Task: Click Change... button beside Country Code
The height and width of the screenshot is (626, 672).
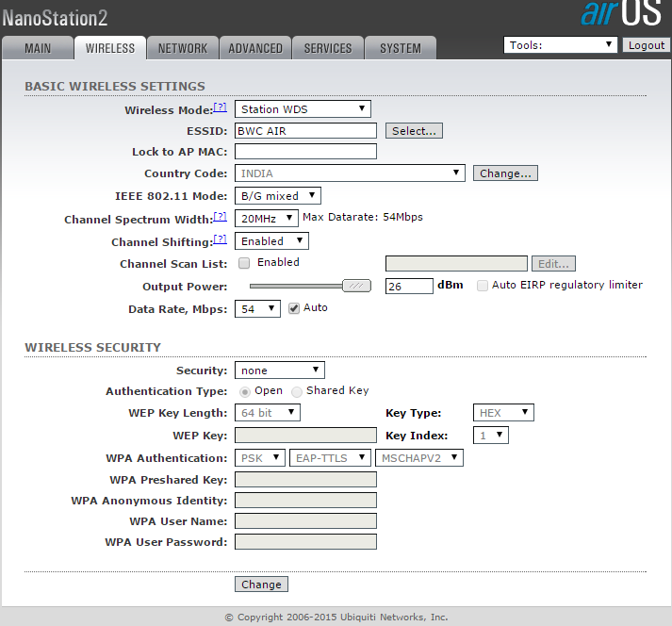Action: click(505, 173)
